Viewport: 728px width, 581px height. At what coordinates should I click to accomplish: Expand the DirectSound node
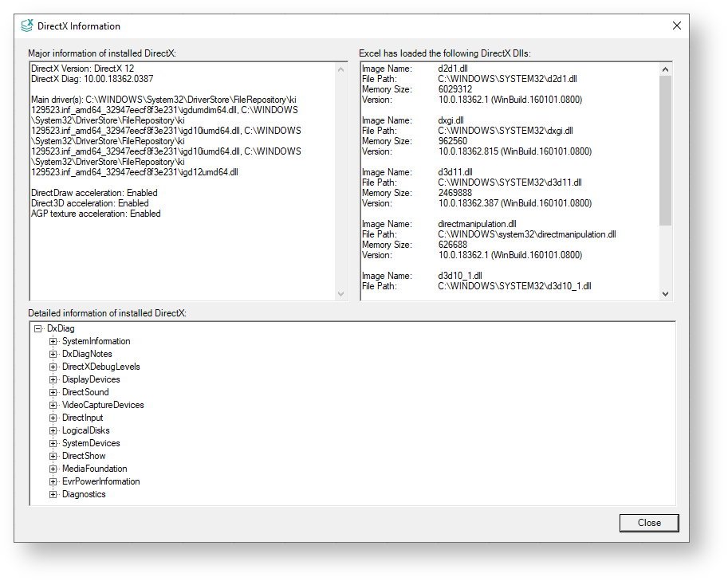[53, 392]
